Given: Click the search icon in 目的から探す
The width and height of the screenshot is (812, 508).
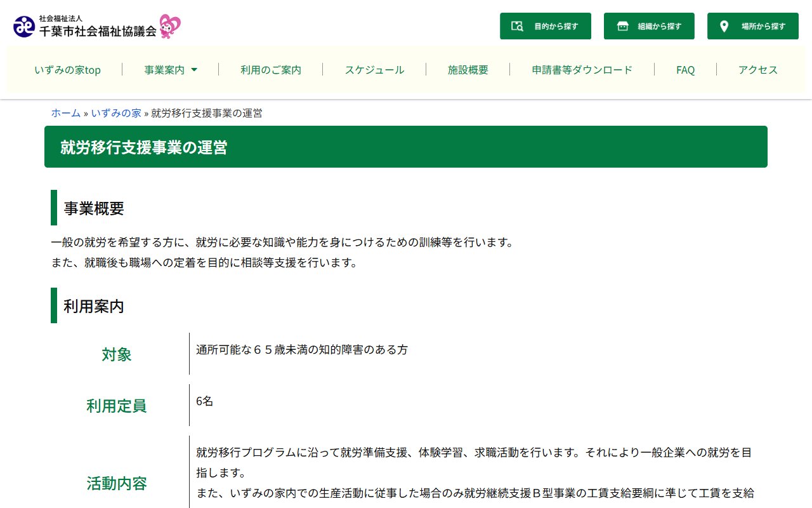Looking at the screenshot, I should click(x=517, y=26).
